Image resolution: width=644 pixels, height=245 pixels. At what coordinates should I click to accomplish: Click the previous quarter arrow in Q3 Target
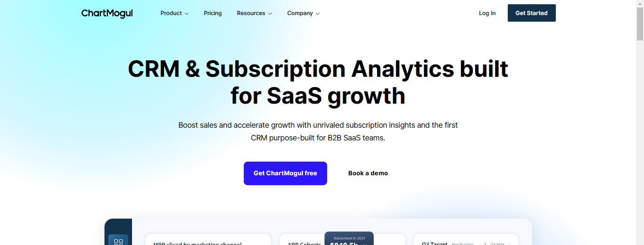(x=486, y=244)
